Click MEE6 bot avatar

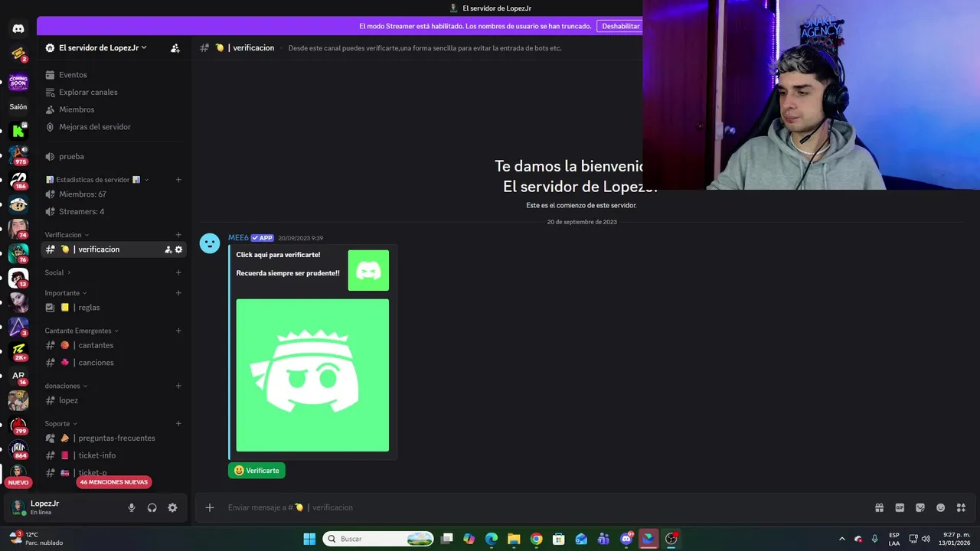pos(210,243)
